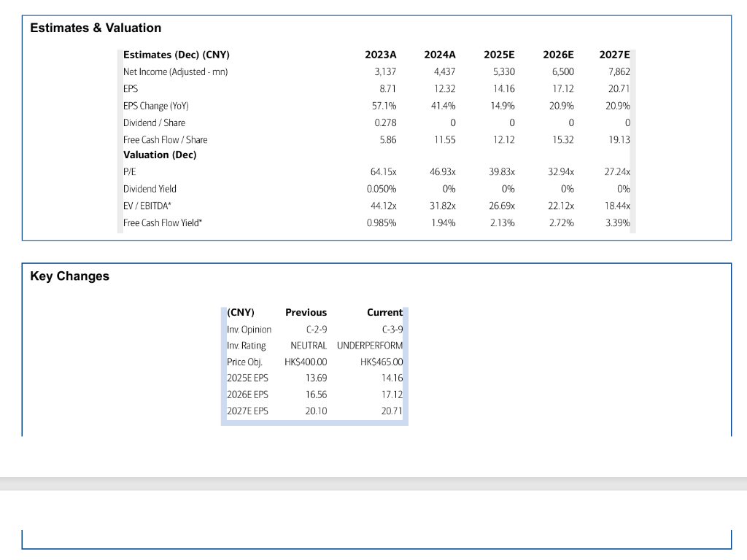747x560 pixels.
Task: Click the NEUTRAL rating value
Action: 309,346
